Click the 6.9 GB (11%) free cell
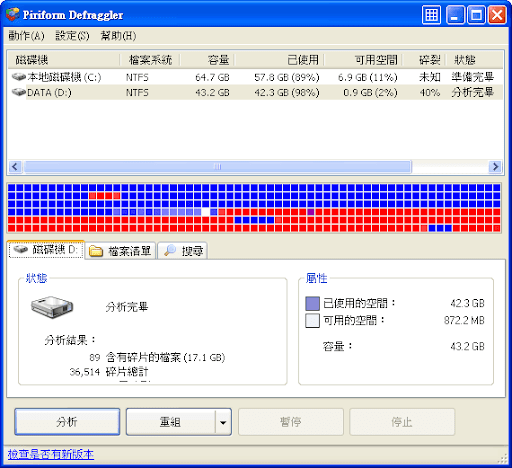512x468 pixels. (x=368, y=77)
